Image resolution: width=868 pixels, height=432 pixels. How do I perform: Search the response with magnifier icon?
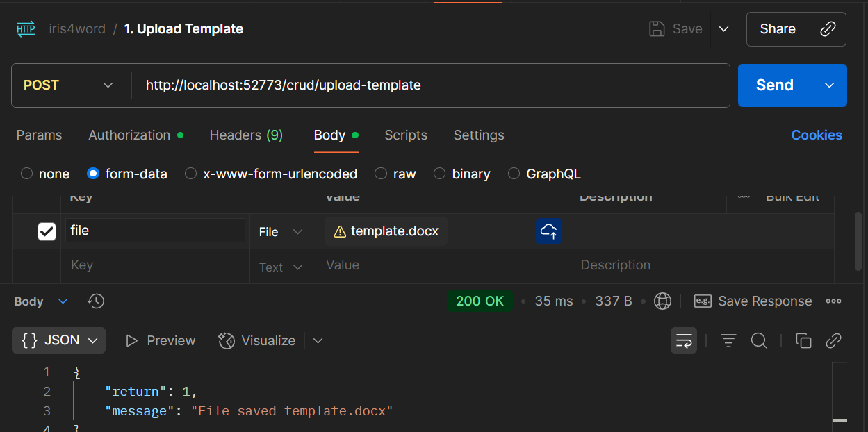point(759,340)
